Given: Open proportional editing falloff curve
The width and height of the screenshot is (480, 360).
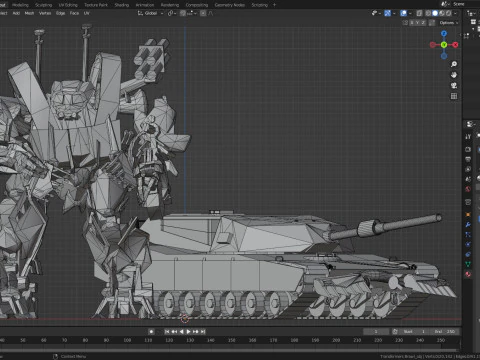Looking at the screenshot, I should tap(210, 13).
